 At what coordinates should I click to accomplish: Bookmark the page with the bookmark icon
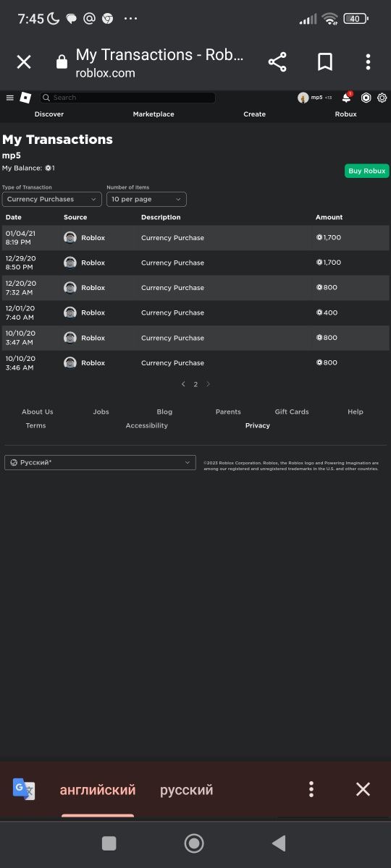(325, 62)
